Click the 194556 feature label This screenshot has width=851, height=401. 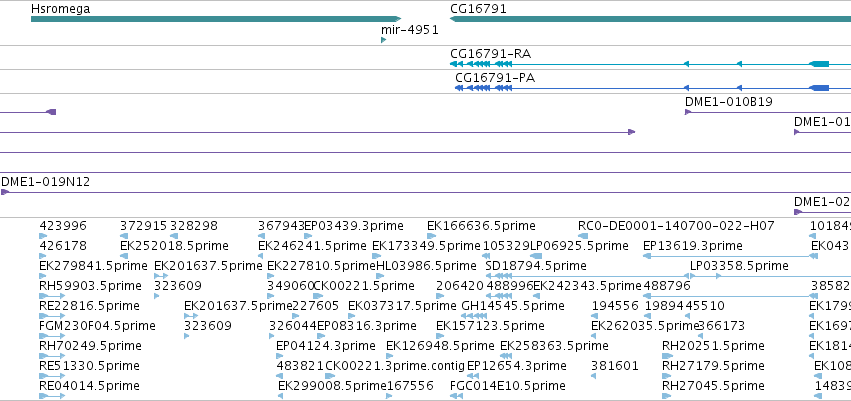(x=615, y=305)
